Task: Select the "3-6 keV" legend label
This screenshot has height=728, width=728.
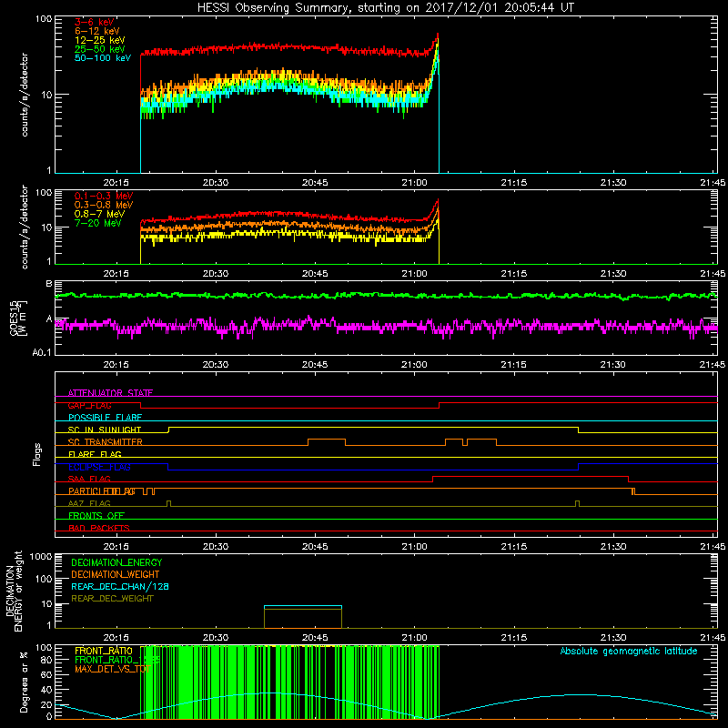Action: click(95, 22)
